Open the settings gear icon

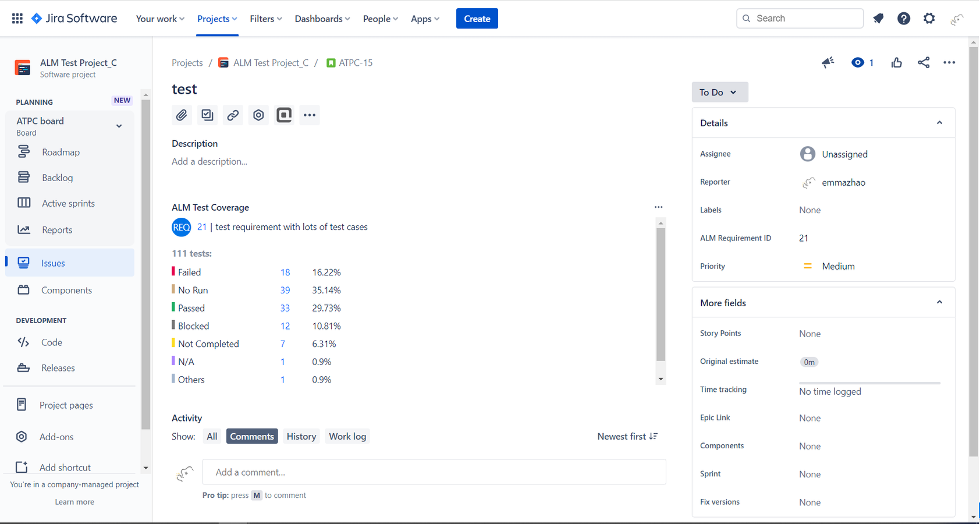[929, 19]
